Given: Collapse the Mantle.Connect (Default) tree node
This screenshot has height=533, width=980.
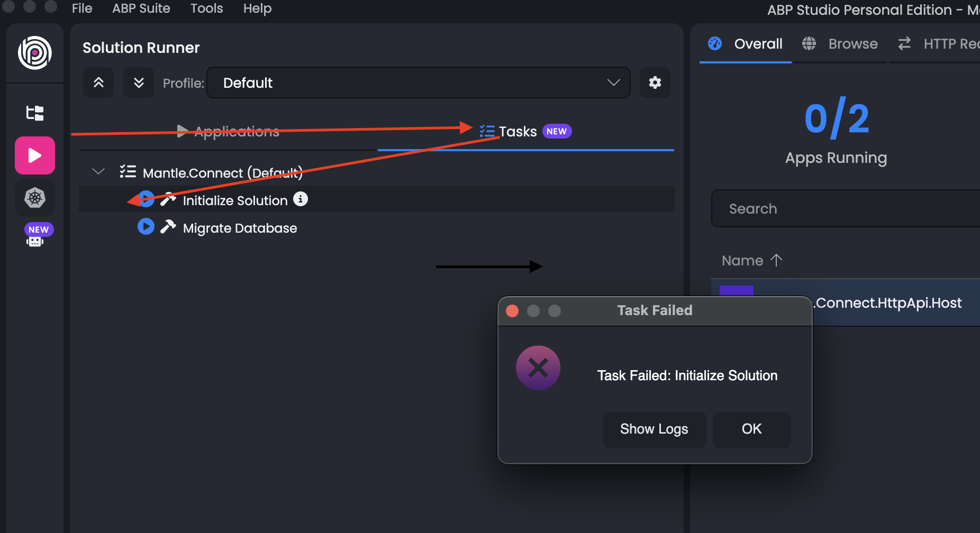Looking at the screenshot, I should click(x=98, y=172).
